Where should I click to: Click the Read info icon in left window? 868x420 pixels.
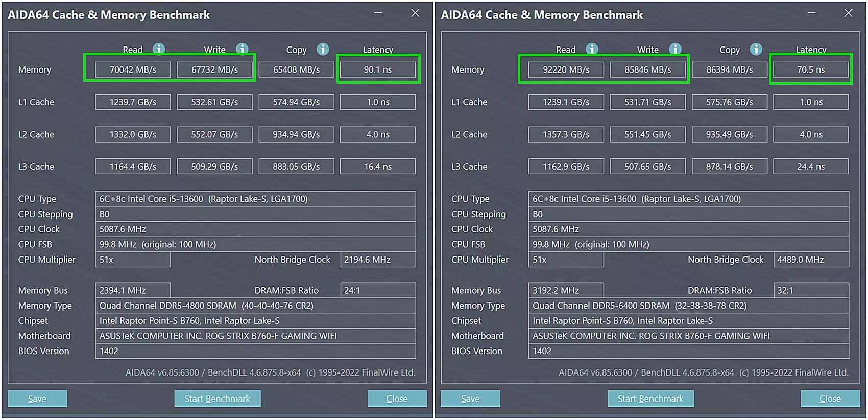point(159,49)
